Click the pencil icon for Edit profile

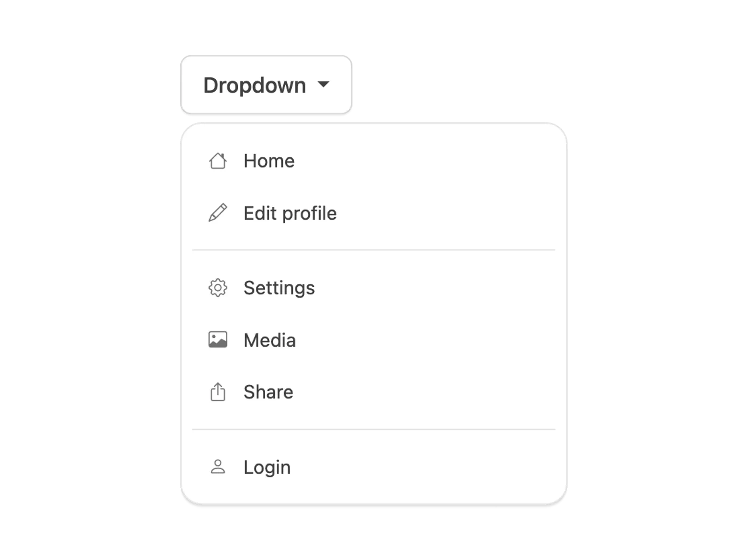tap(218, 213)
